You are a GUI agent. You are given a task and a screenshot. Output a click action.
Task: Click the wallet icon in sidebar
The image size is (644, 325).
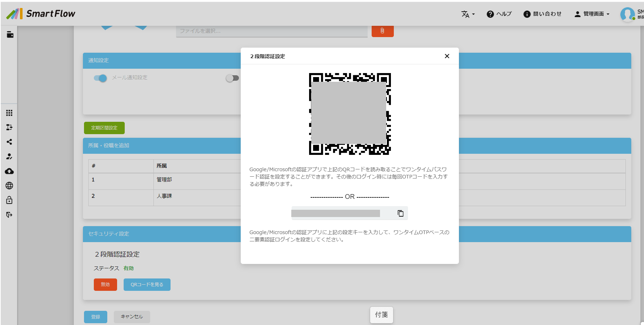(x=10, y=35)
